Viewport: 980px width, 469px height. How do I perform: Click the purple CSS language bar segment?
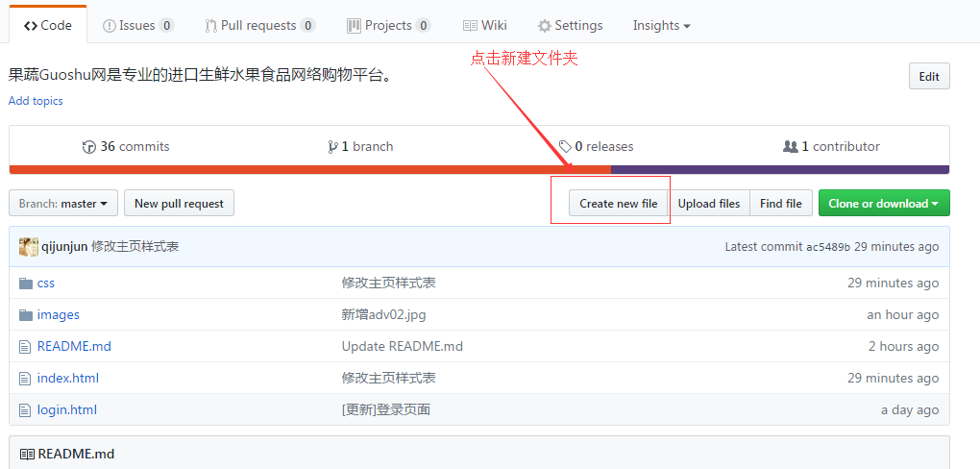(780, 169)
